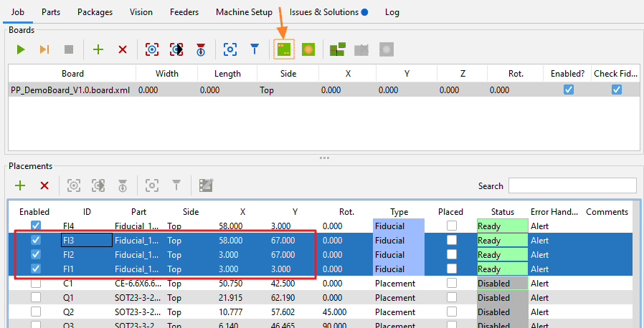
Task: Start the job with the green play button
Action: (21, 49)
